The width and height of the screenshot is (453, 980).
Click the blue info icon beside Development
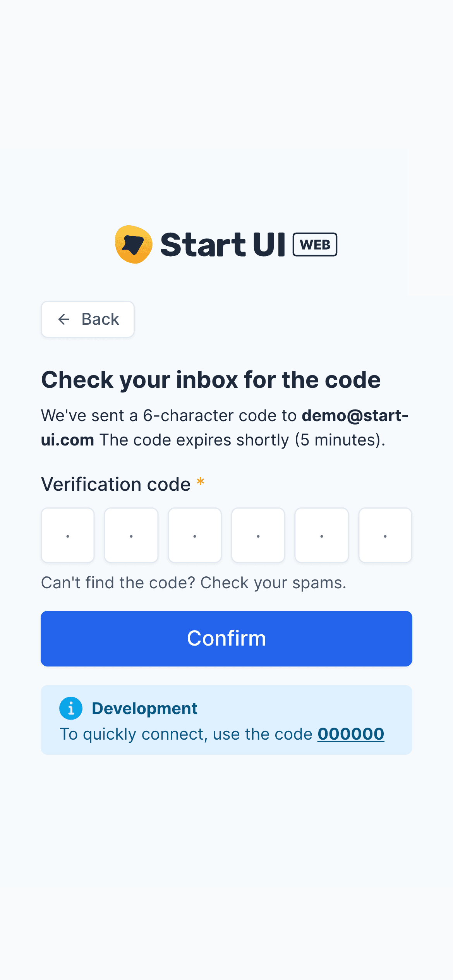pos(71,708)
